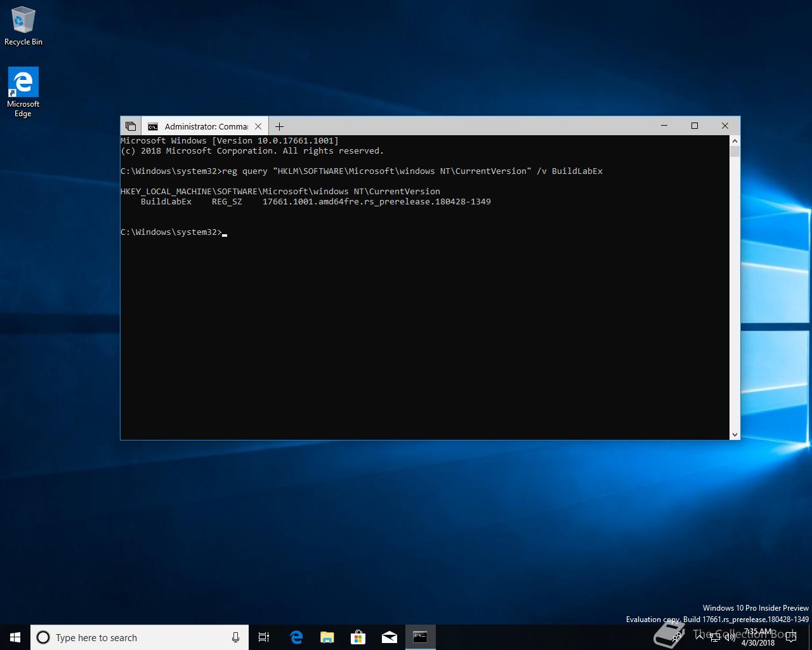Viewport: 812px width, 650px height.
Task: Click the reg query command line
Action: 362,171
